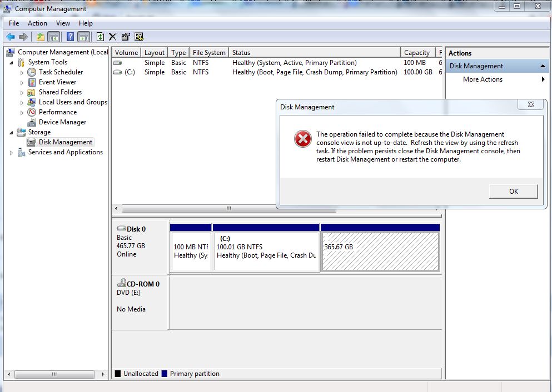
Task: Open the More Actions submenu arrow
Action: [543, 79]
